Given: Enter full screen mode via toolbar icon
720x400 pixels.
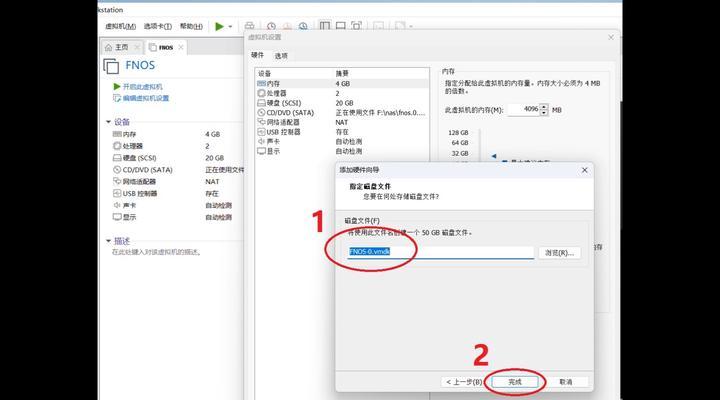Looking at the screenshot, I should point(356,26).
